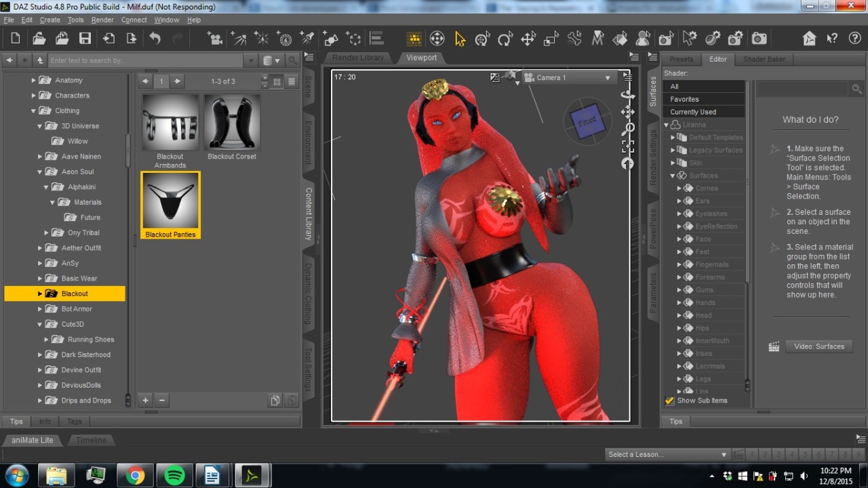Image resolution: width=868 pixels, height=488 pixels.
Task: Click the Render Settings camera gear icon
Action: [736, 39]
